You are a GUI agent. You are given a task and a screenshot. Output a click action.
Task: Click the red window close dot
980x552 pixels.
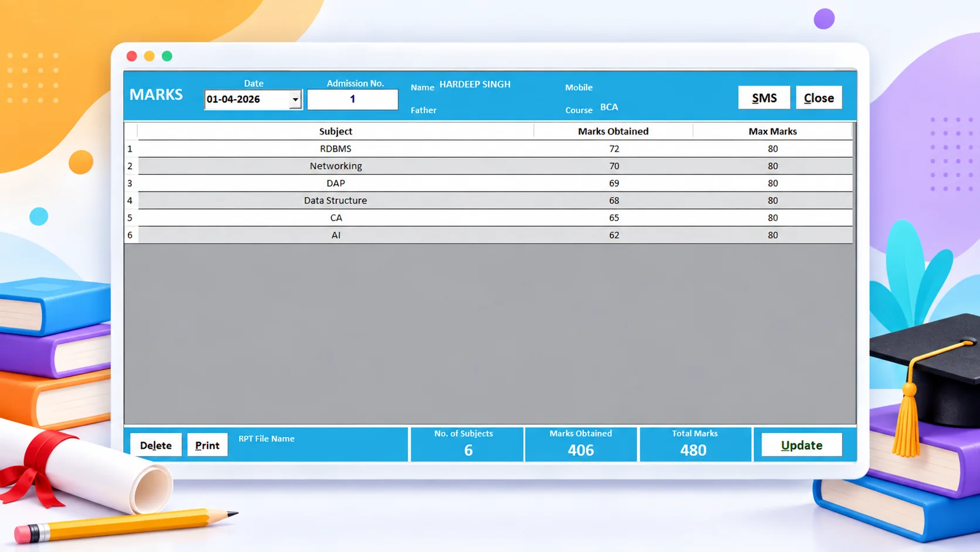point(132,56)
